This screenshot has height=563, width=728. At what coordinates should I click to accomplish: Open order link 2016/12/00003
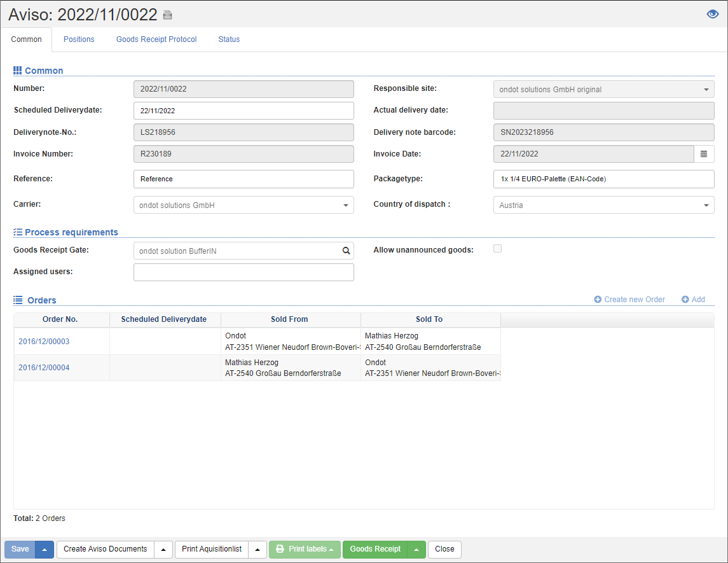pyautogui.click(x=44, y=342)
